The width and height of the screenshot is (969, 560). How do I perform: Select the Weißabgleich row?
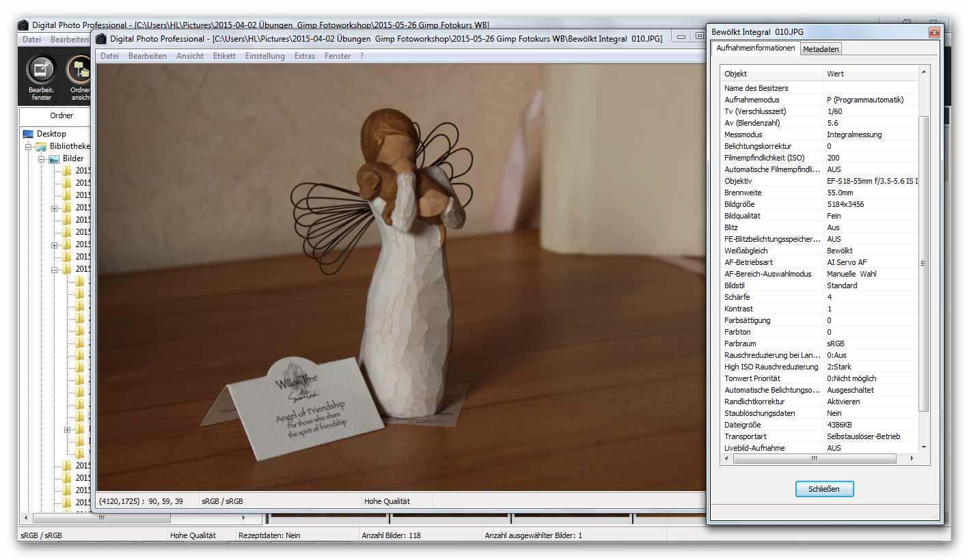click(x=820, y=251)
